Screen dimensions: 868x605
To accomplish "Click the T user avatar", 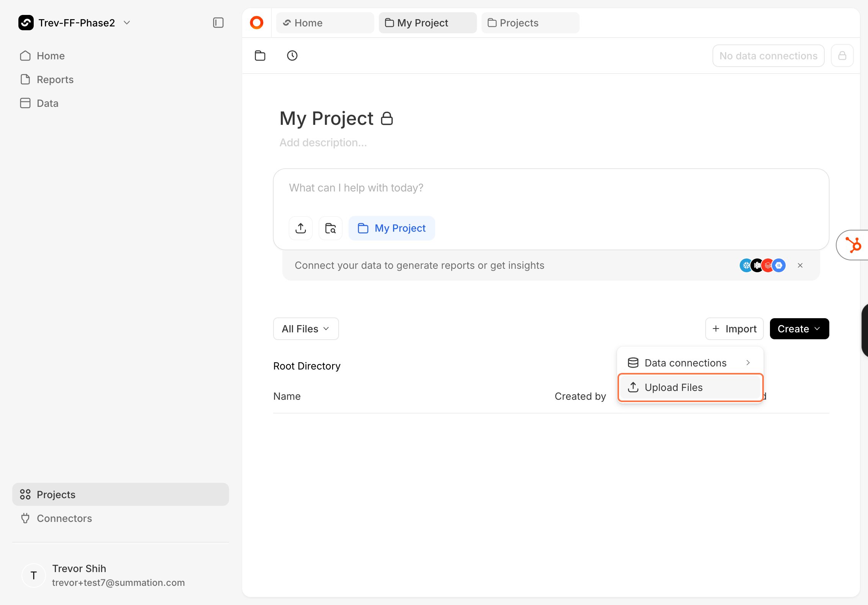I will 34,576.
